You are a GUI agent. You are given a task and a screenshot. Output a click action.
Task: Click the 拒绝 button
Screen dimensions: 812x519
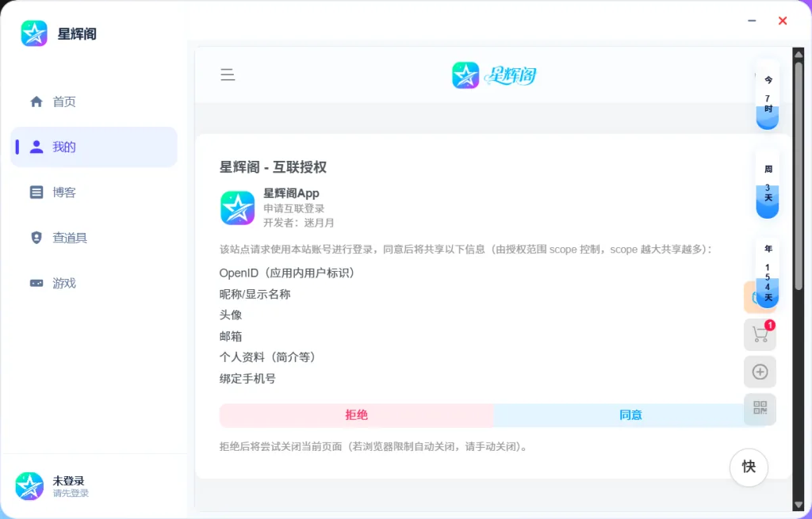point(356,415)
